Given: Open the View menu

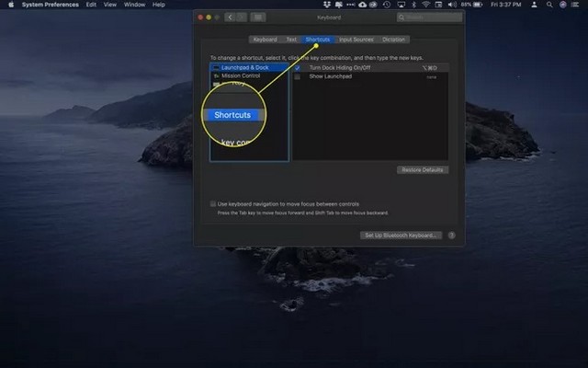Looking at the screenshot, I should coord(112,5).
